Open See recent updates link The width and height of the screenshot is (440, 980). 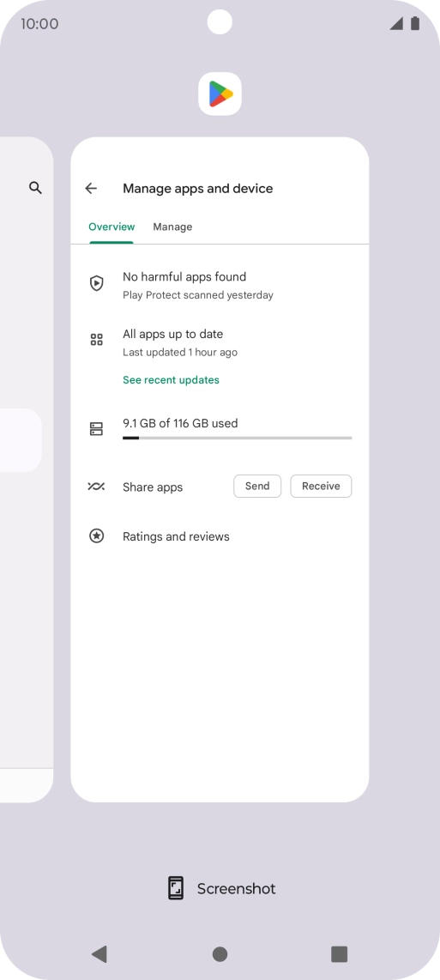pyautogui.click(x=172, y=380)
